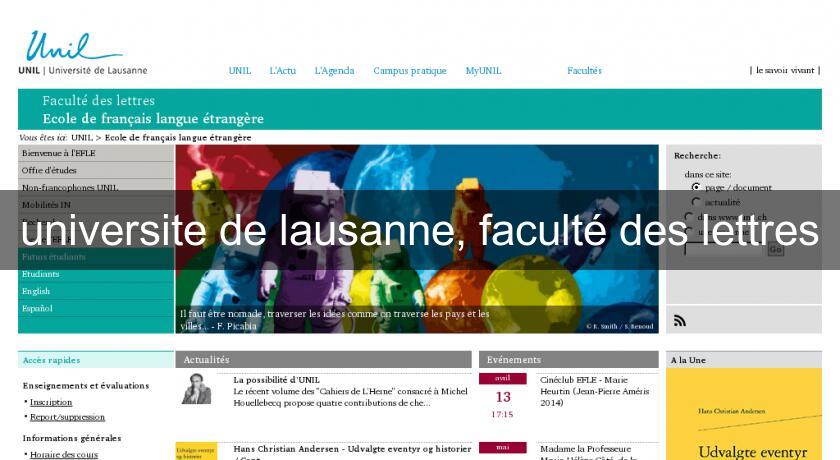Select the 'page / document' radio button

click(696, 187)
